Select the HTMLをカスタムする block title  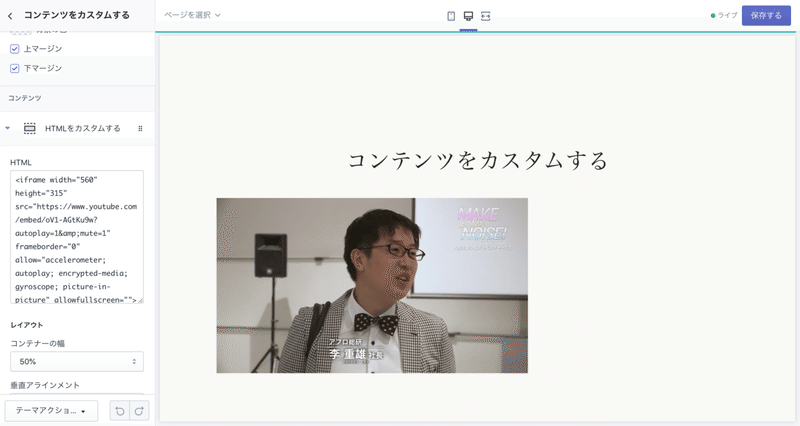tap(83, 128)
